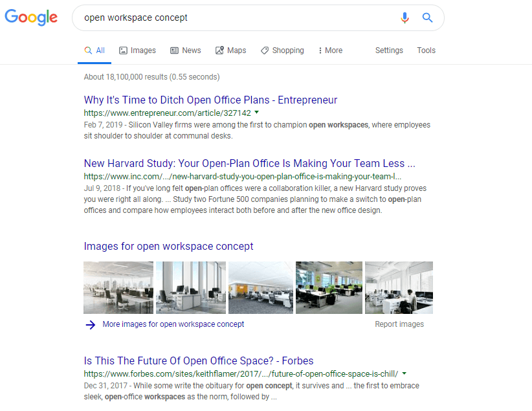Click the forbes.com URL text
Image resolution: width=532 pixels, height=411 pixels.
coord(241,373)
